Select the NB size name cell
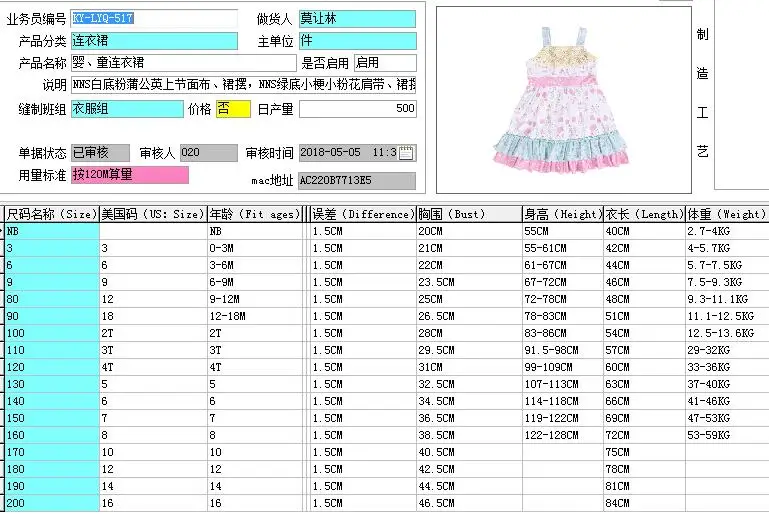This screenshot has height=514, width=769. (52, 231)
